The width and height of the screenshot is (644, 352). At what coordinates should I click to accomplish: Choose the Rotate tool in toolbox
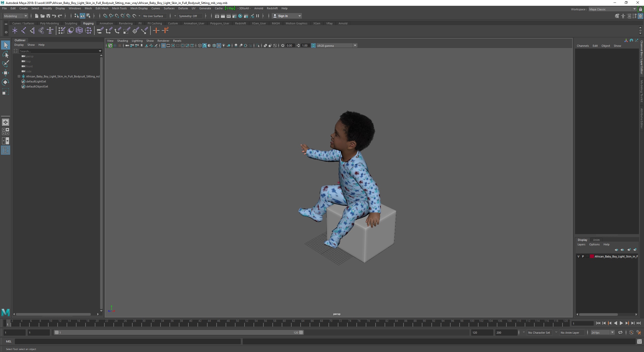6,82
